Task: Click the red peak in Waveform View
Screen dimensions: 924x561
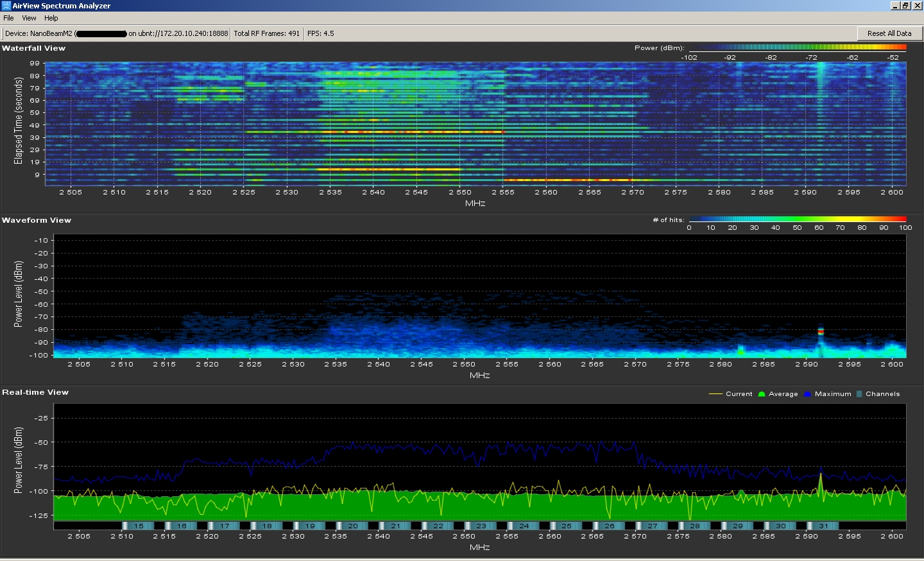Action: click(x=820, y=332)
